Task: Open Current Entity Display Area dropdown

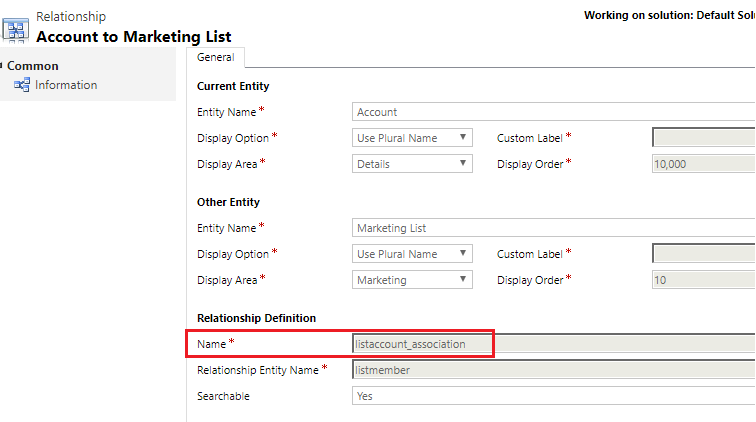Action: pyautogui.click(x=412, y=164)
